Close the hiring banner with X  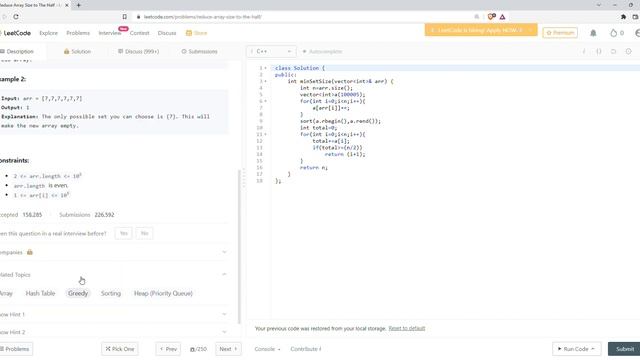(530, 30)
